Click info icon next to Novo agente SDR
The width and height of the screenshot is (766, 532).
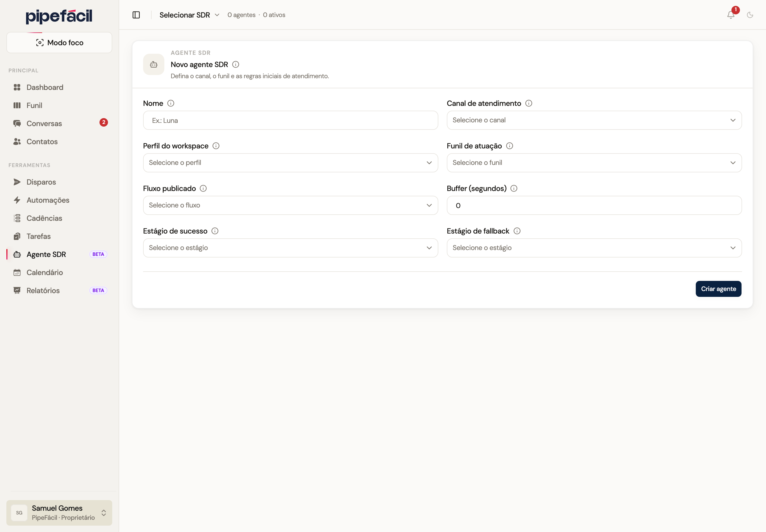236,64
